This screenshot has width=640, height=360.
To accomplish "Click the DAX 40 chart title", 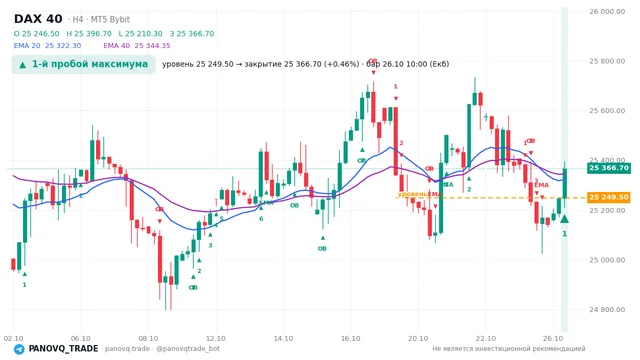I will [x=38, y=19].
